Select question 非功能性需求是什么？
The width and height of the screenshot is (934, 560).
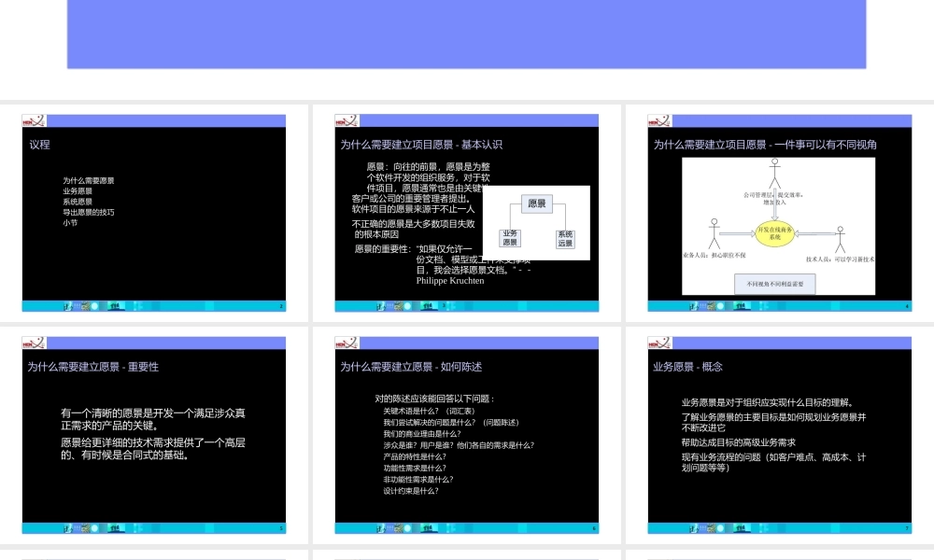(418, 479)
